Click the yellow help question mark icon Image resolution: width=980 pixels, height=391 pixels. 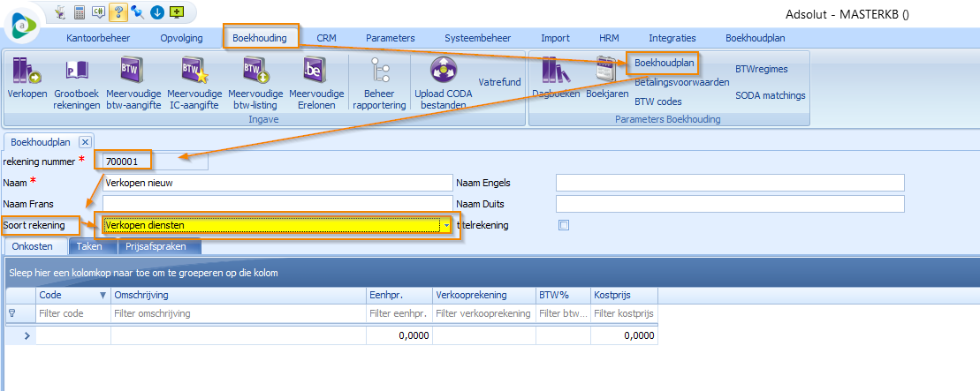[x=118, y=12]
